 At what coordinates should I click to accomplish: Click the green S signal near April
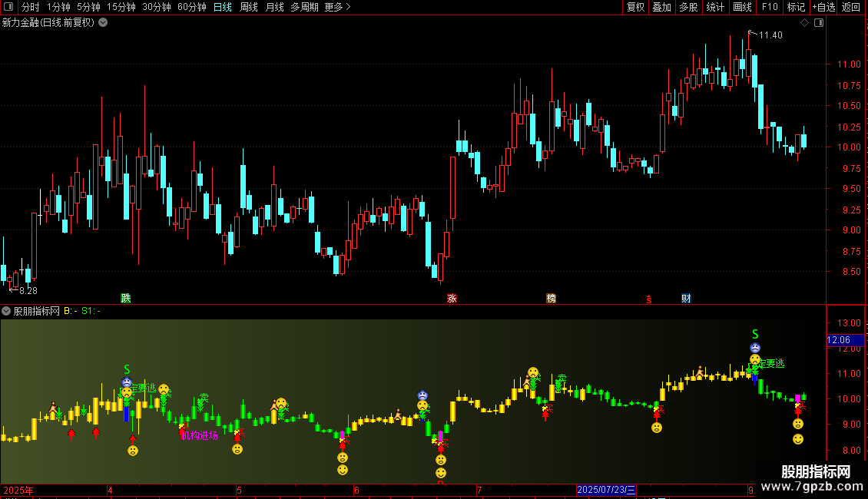(127, 369)
